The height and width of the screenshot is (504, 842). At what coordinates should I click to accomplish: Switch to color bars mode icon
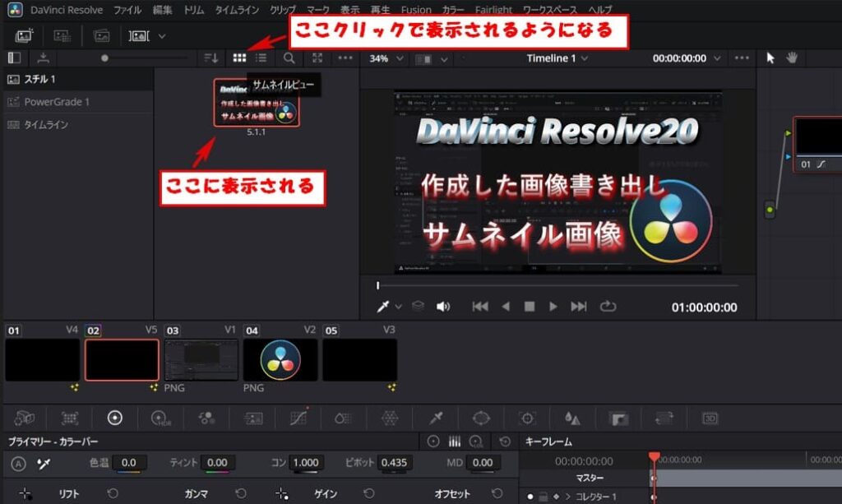pyautogui.click(x=454, y=442)
